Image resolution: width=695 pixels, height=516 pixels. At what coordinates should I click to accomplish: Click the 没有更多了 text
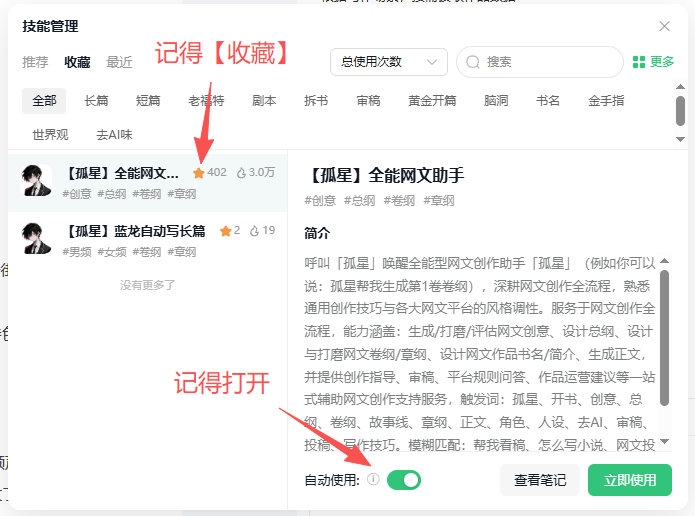point(148,285)
